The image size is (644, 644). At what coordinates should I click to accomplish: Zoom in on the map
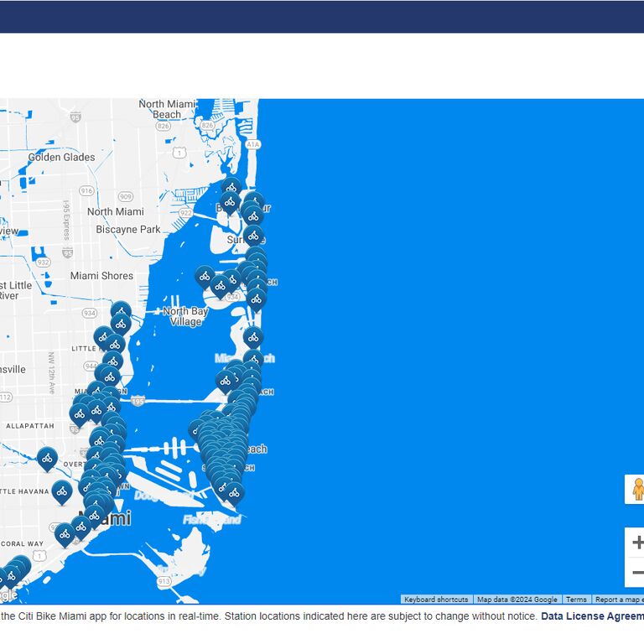[636, 543]
